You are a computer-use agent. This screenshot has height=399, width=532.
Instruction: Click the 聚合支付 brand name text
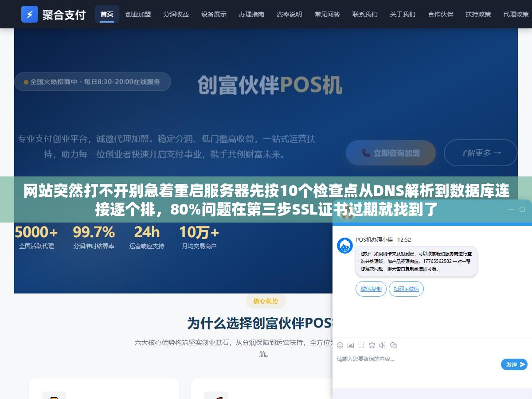pyautogui.click(x=64, y=15)
